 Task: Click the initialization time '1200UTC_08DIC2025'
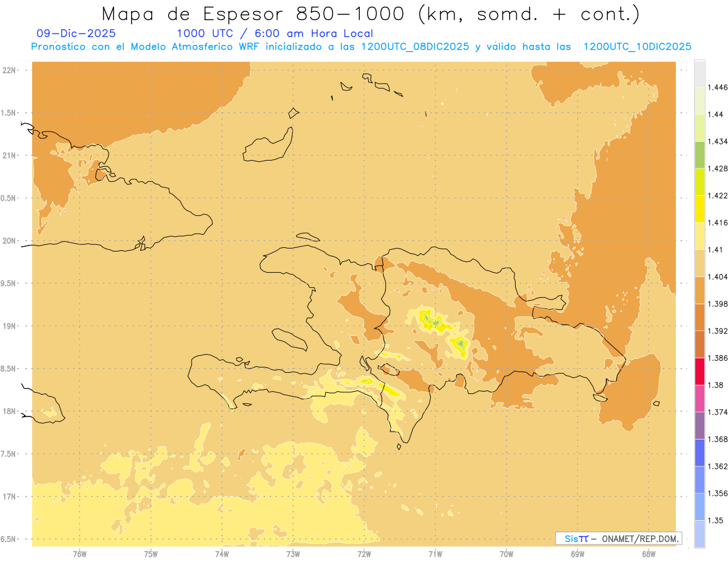[414, 46]
